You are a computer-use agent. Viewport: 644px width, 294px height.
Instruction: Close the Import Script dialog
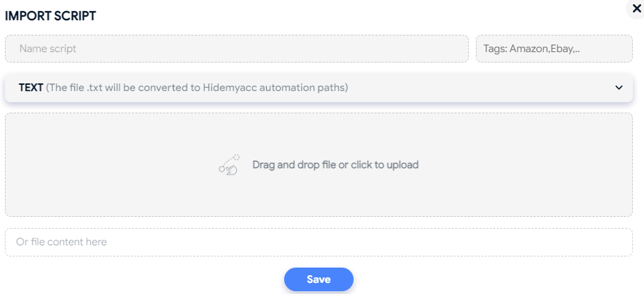(x=637, y=8)
